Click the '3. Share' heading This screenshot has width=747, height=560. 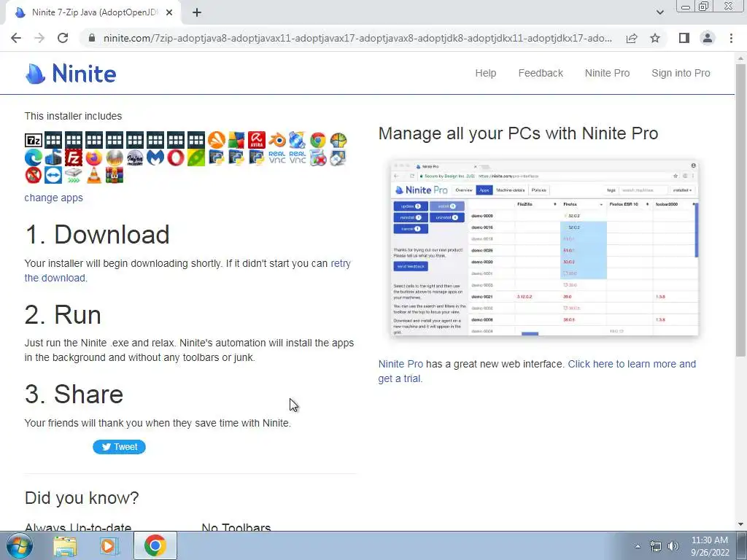[x=74, y=394]
